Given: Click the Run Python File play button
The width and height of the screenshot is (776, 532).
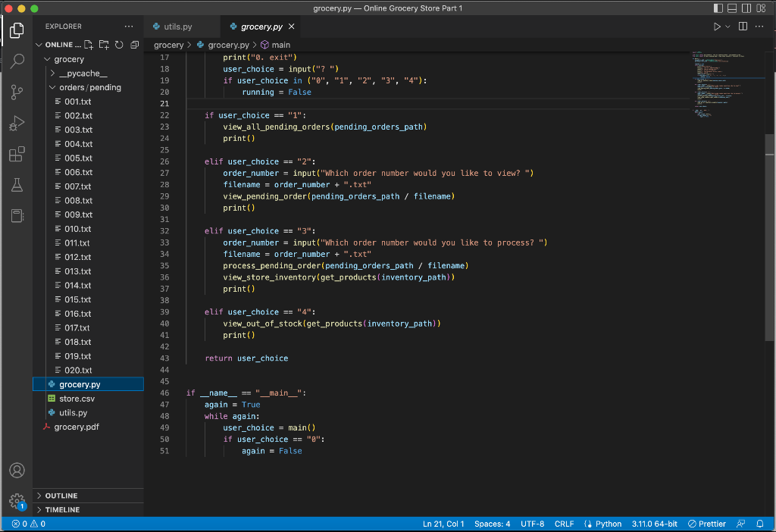Looking at the screenshot, I should [x=716, y=27].
